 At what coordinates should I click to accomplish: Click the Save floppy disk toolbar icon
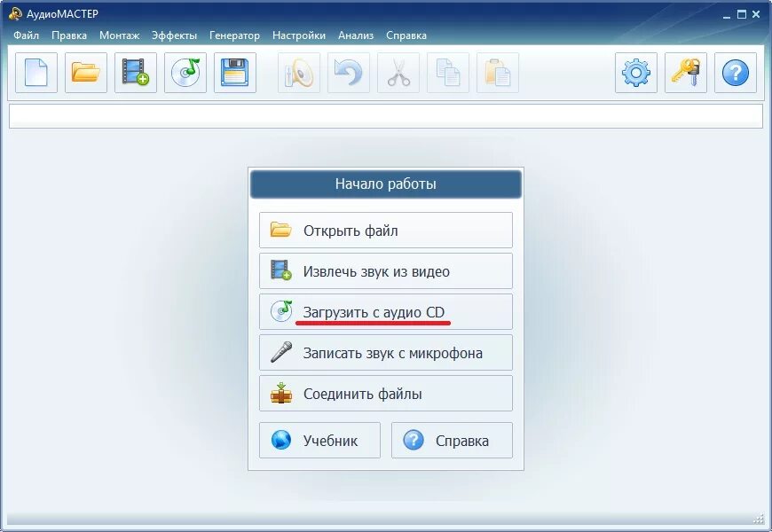[235, 73]
